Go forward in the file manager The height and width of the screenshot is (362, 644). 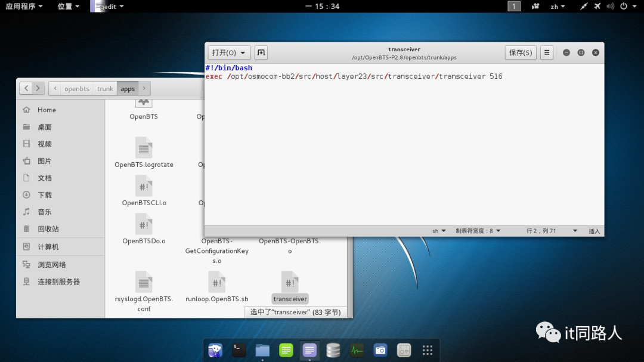click(x=38, y=88)
